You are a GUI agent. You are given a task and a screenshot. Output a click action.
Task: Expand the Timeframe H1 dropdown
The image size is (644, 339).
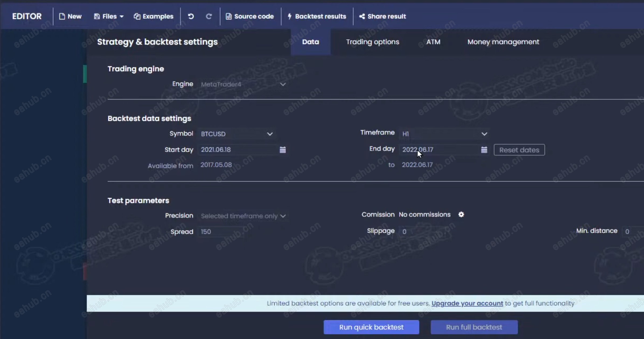tap(444, 134)
